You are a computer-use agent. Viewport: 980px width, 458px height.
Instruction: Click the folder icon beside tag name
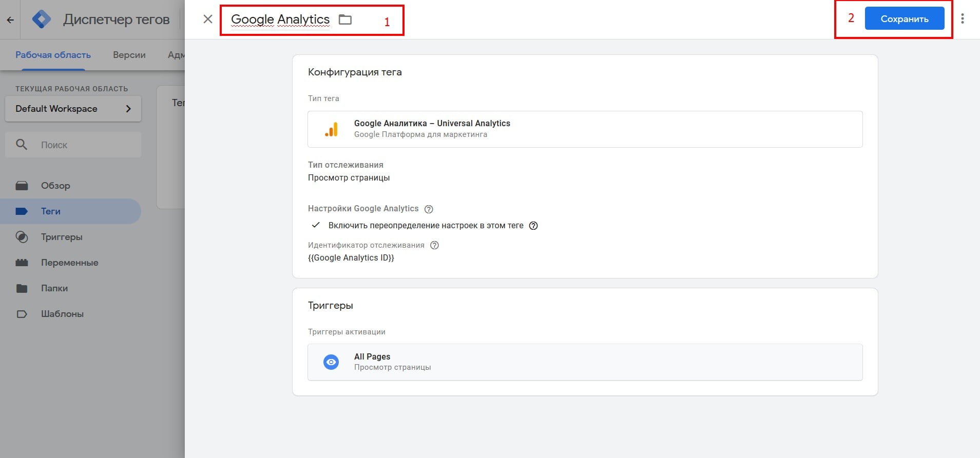(x=345, y=19)
